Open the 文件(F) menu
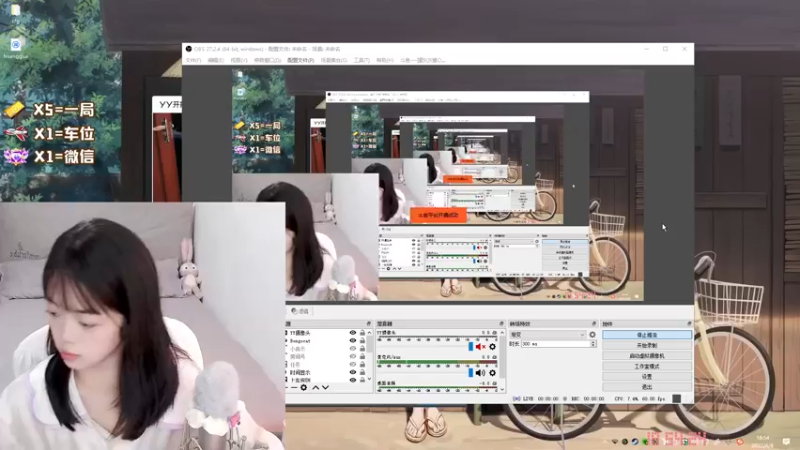The width and height of the screenshot is (800, 450). pos(193,60)
